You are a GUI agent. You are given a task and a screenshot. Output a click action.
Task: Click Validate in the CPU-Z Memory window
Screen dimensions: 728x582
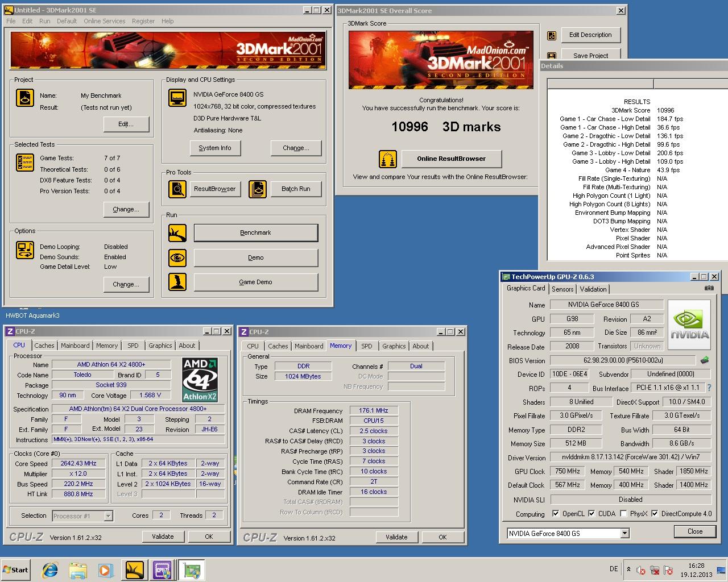(396, 537)
